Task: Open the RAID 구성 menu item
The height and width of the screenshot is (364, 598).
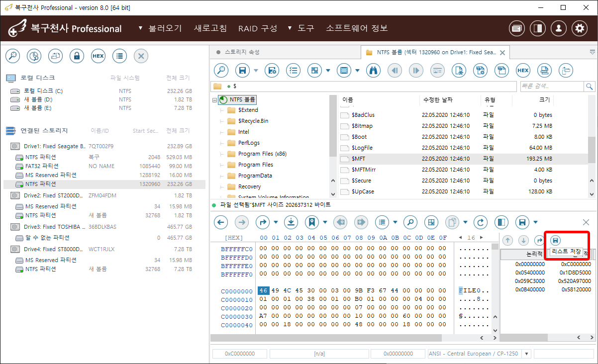Action: (258, 28)
